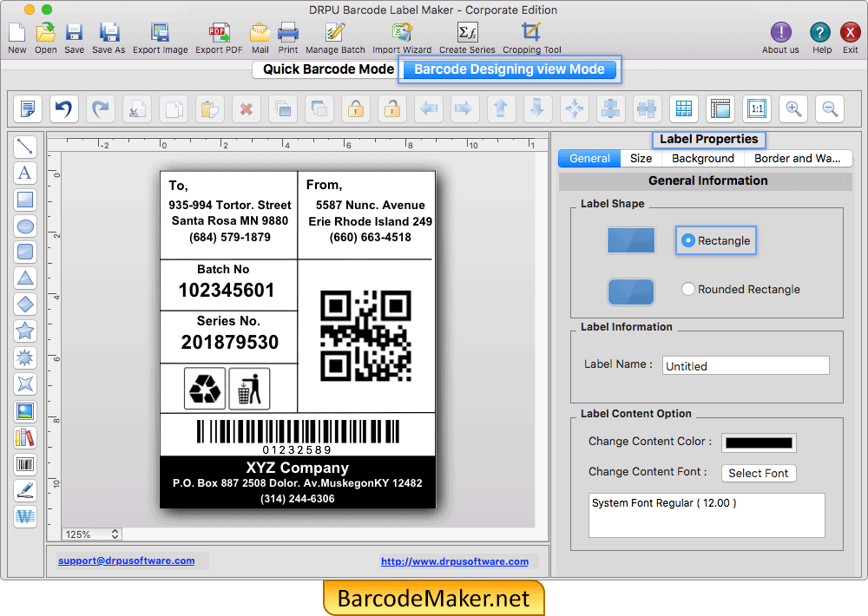The height and width of the screenshot is (616, 868).
Task: Click the Label Name input field
Action: pos(746,366)
